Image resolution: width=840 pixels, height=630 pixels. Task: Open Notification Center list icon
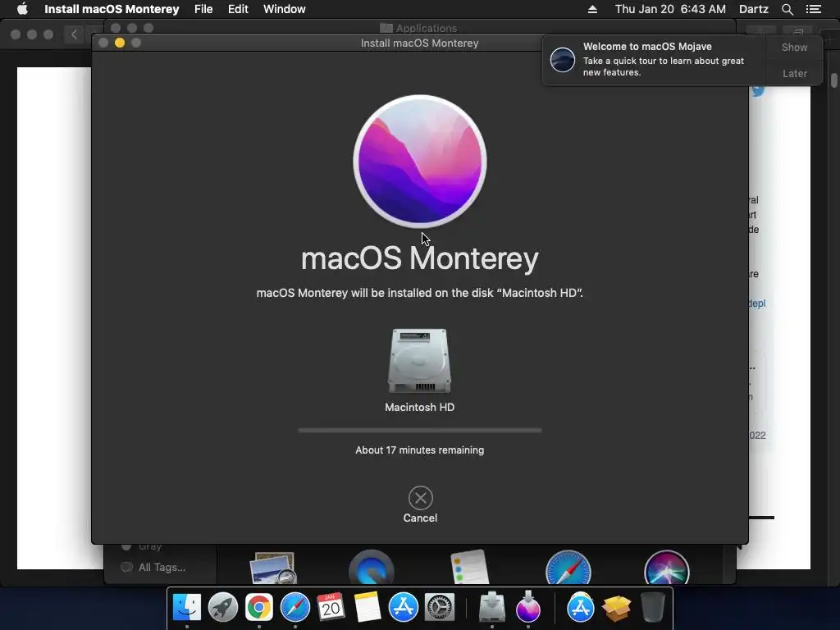pyautogui.click(x=813, y=9)
